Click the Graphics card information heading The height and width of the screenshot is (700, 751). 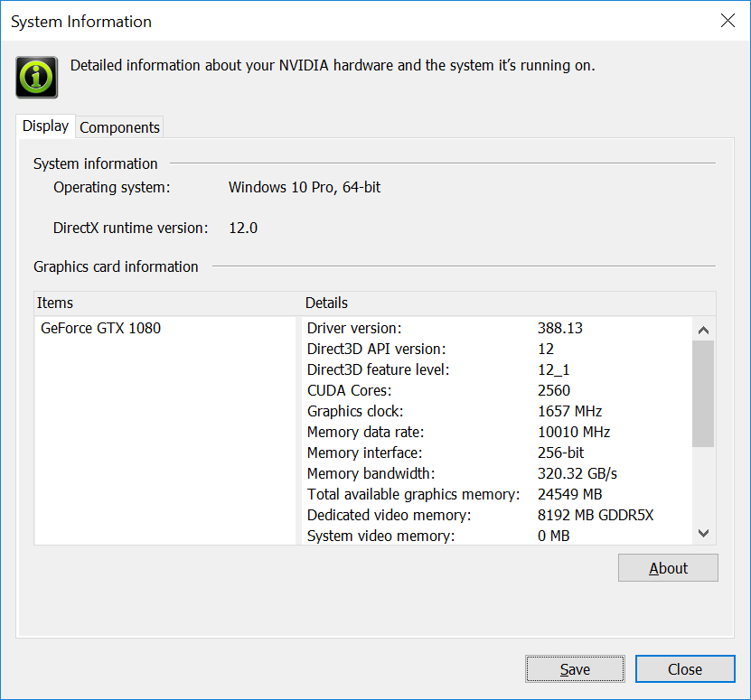116,266
